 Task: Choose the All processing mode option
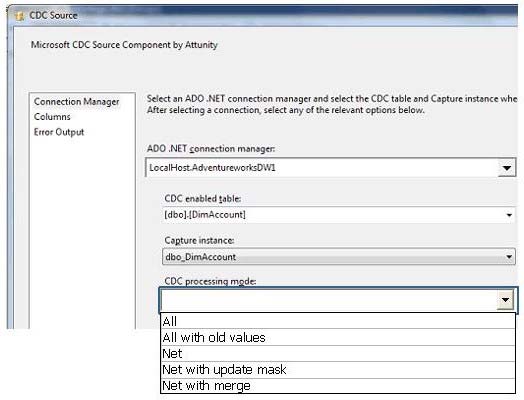point(338,321)
